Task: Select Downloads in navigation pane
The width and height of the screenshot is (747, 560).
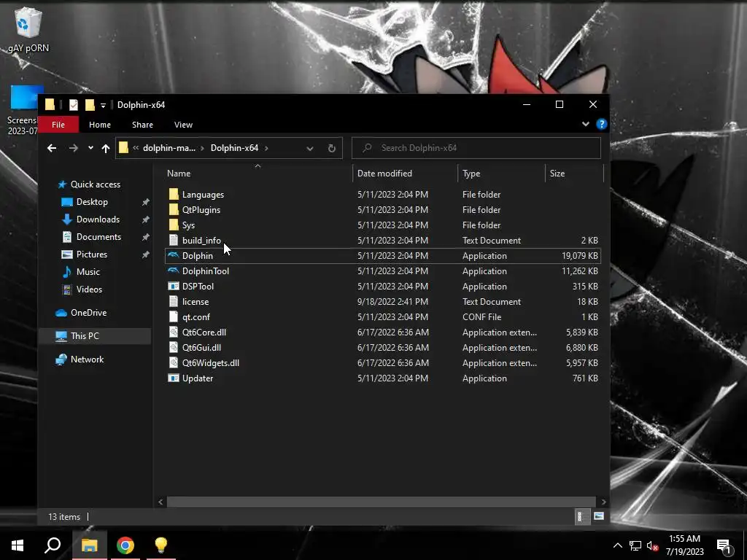Action: [98, 219]
